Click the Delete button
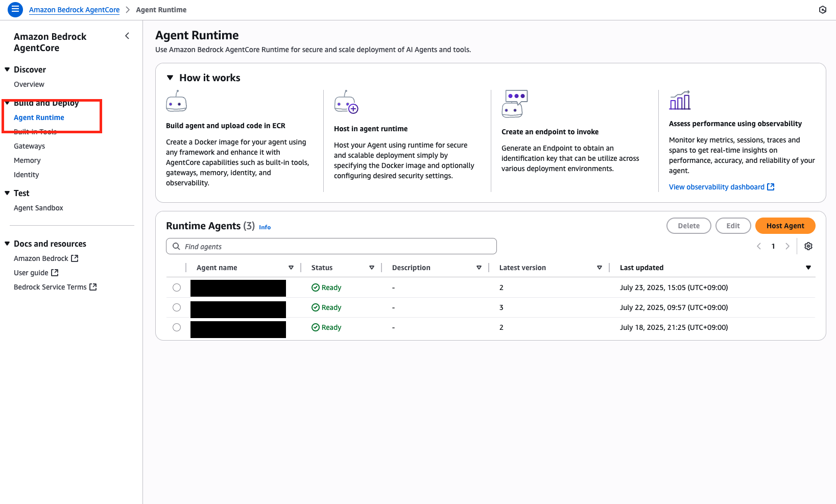The height and width of the screenshot is (504, 836). pos(688,226)
